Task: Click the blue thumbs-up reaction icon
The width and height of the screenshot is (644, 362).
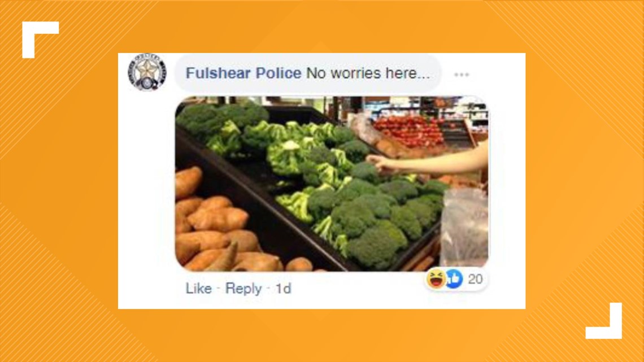Action: pyautogui.click(x=454, y=279)
